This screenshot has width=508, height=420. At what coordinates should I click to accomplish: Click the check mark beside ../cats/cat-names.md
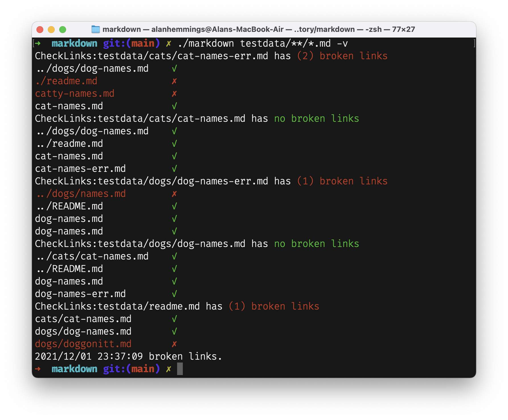click(x=174, y=256)
